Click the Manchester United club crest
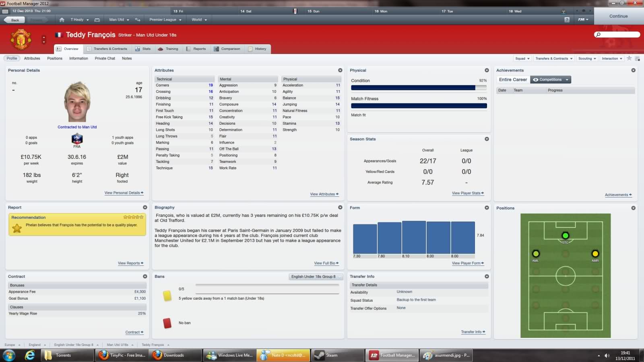This screenshot has width=644, height=362. (21, 39)
